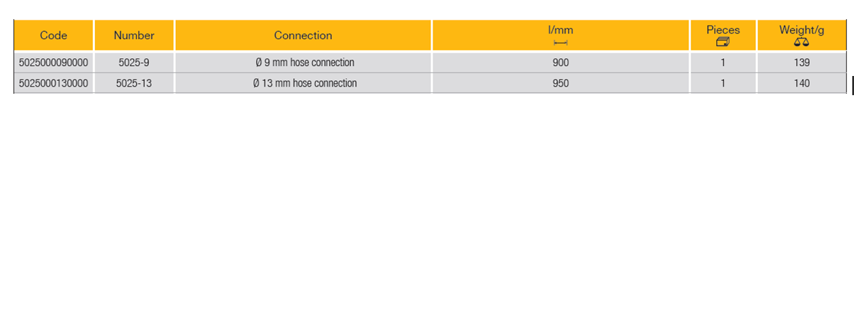Click product number 5025-13

pos(134,83)
